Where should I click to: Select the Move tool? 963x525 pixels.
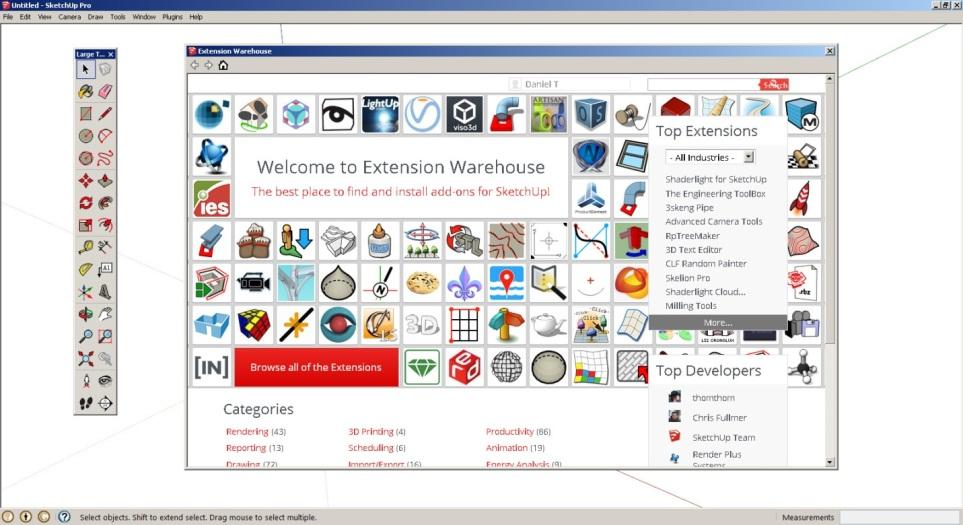click(85, 181)
